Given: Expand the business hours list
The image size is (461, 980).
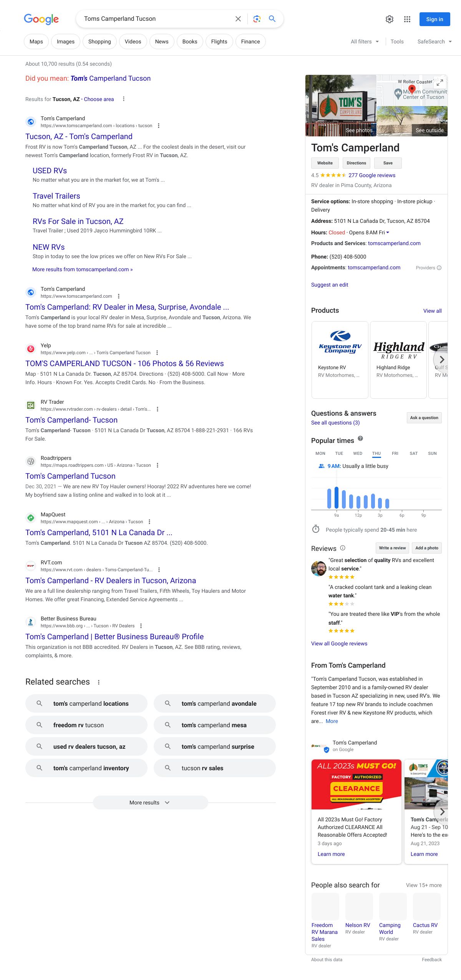Looking at the screenshot, I should click(388, 232).
